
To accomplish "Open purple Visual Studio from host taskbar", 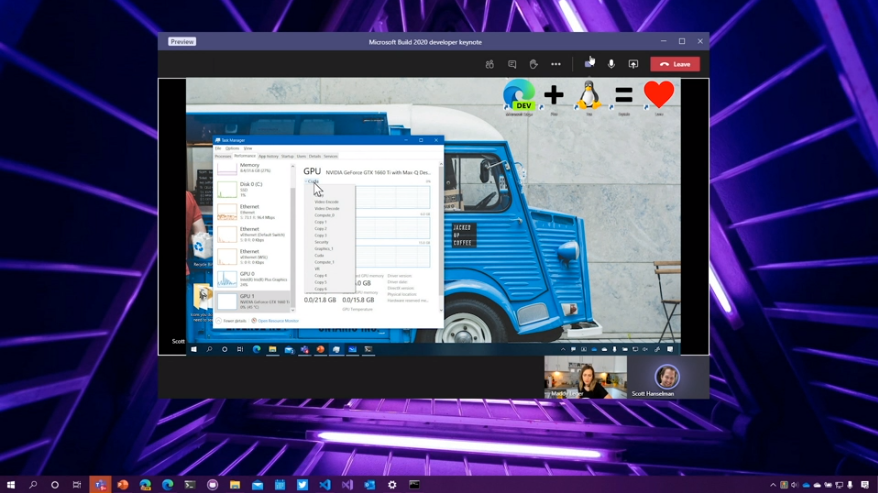I will [x=347, y=485].
